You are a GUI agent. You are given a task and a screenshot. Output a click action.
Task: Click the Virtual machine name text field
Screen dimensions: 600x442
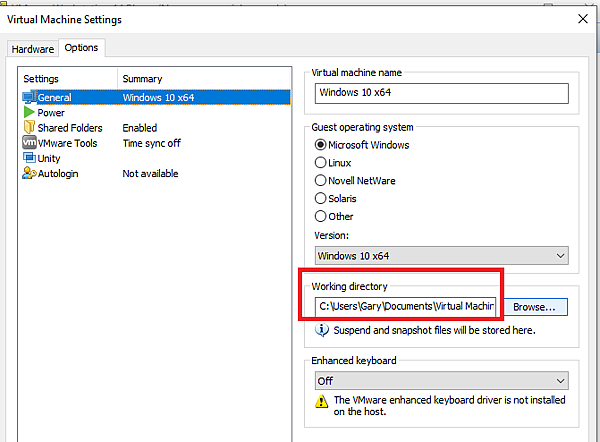click(442, 93)
